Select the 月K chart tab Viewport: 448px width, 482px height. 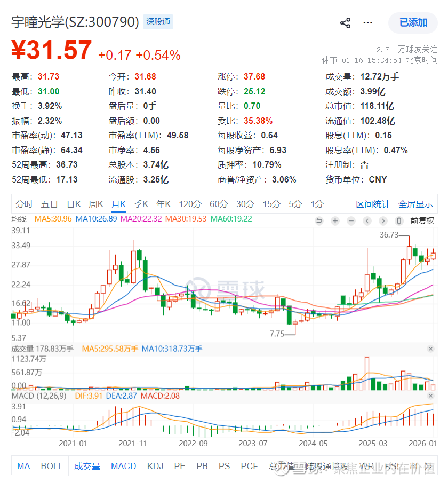click(x=118, y=204)
